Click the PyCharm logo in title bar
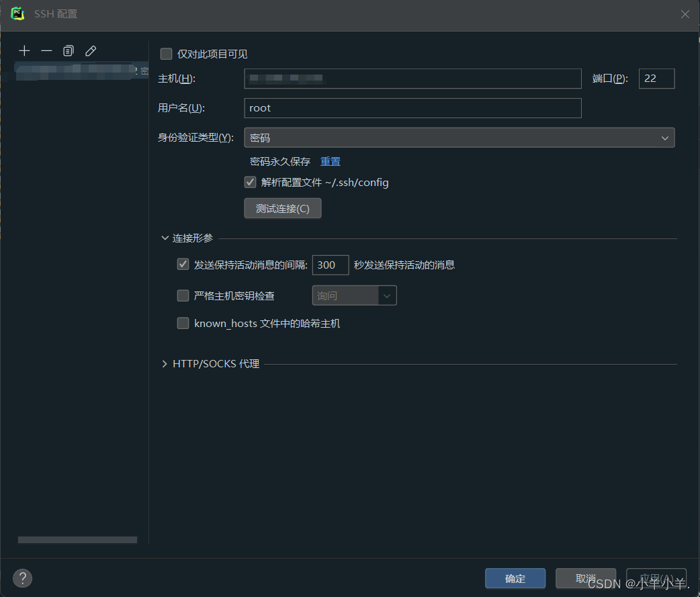This screenshot has height=597, width=700. click(x=17, y=13)
